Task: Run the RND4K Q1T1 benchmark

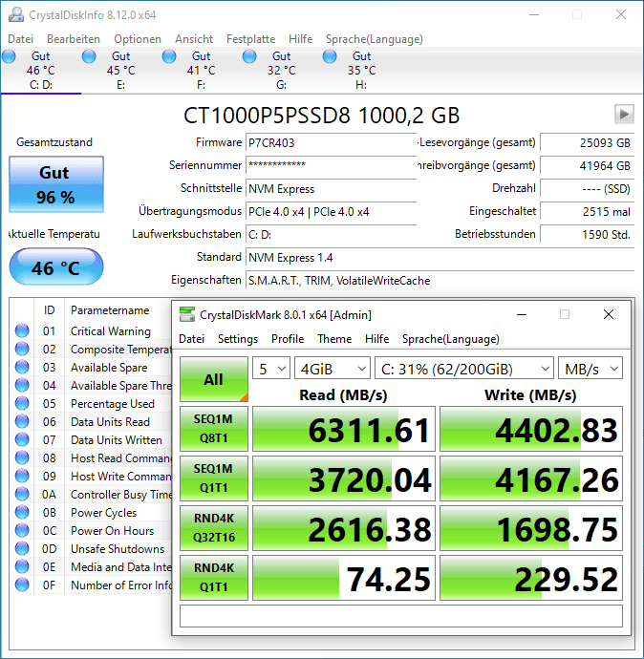Action: [213, 578]
